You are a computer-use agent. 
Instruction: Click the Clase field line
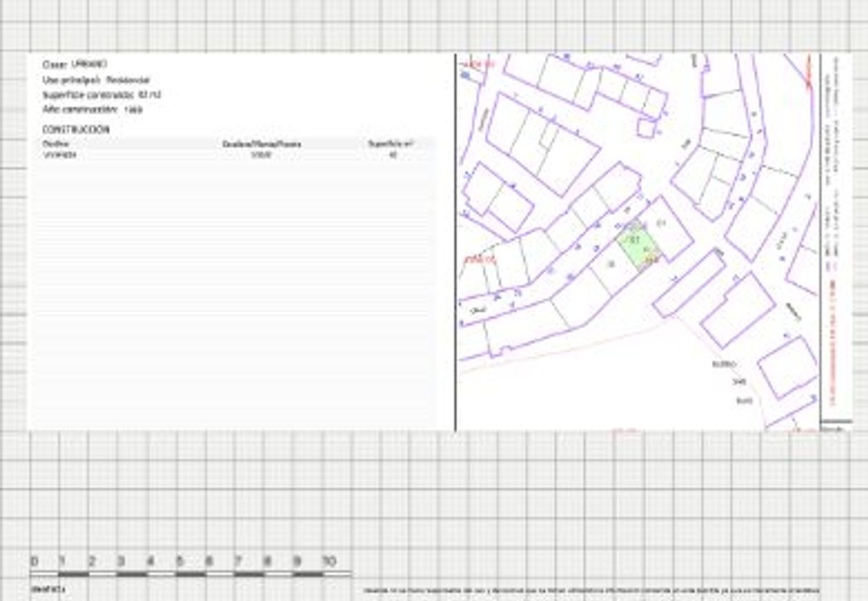point(75,64)
